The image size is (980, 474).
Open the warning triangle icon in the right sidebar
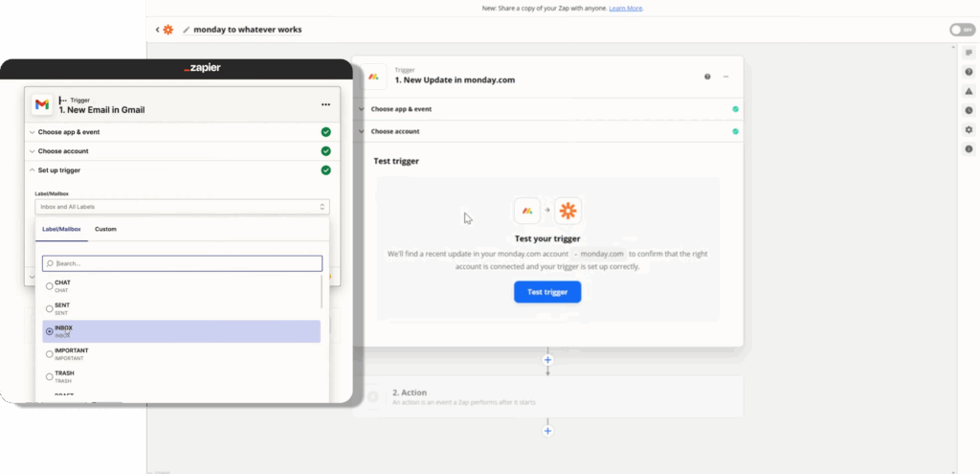[969, 91]
